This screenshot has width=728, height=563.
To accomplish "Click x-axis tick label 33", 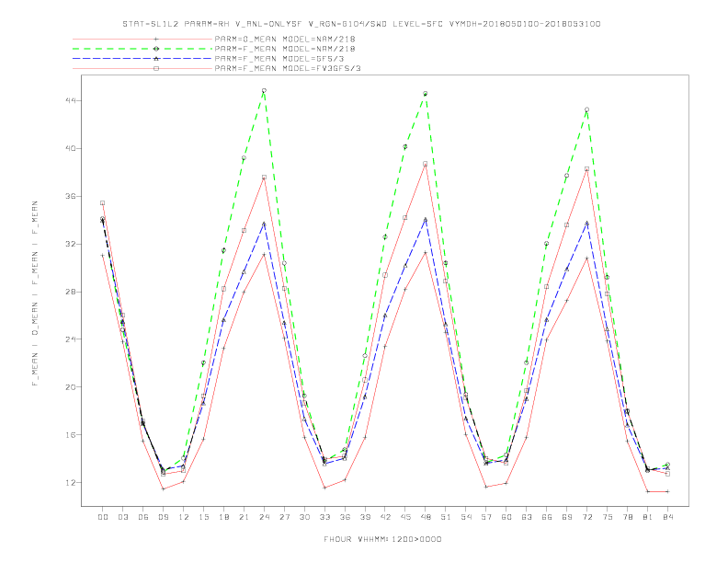I will [324, 517].
